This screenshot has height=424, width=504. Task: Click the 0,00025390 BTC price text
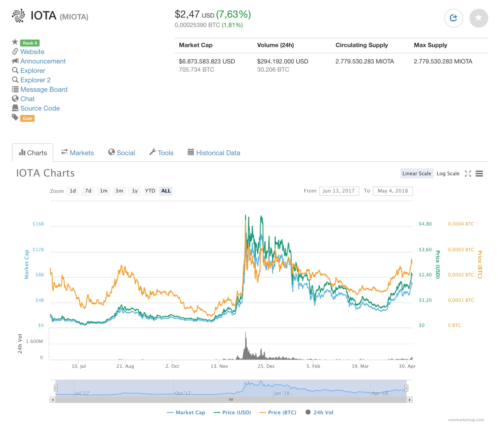click(197, 25)
